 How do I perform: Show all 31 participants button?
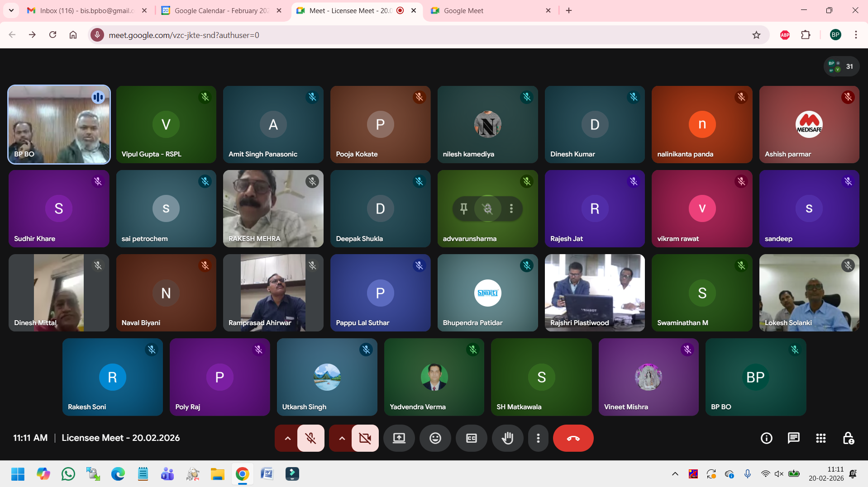(841, 66)
